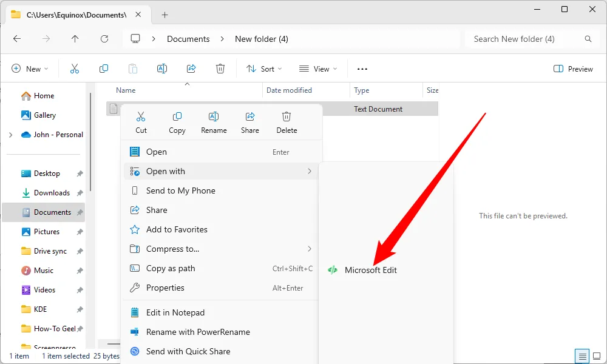
Task: Cut the selected file via context menu icon
Action: click(x=141, y=121)
